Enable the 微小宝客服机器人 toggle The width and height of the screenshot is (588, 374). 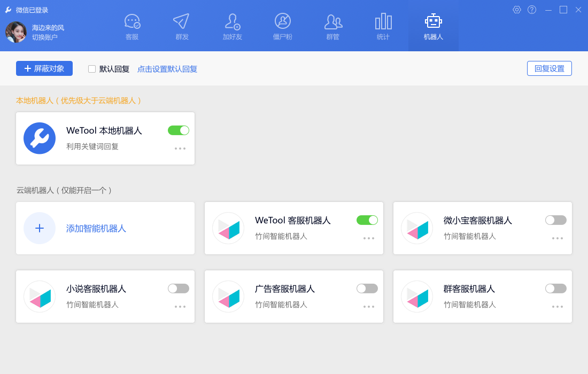tap(556, 220)
